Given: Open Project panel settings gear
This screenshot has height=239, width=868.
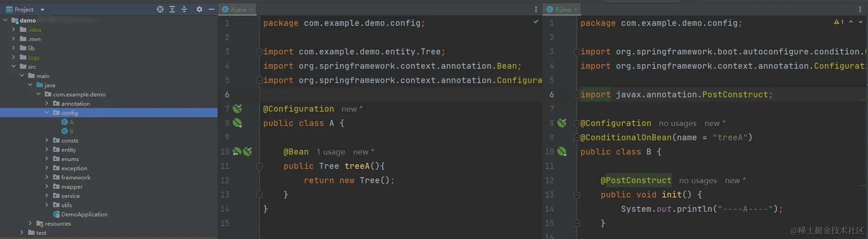Looking at the screenshot, I should [x=199, y=9].
